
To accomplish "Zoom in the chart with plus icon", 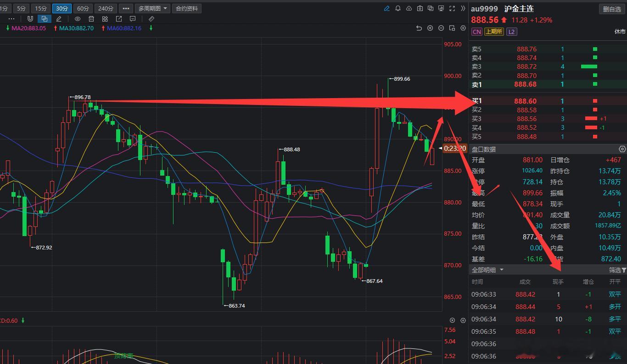I will (x=430, y=28).
